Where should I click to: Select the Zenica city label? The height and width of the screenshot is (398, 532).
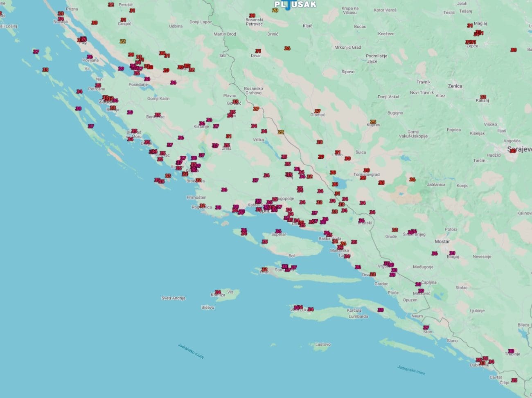tap(455, 86)
